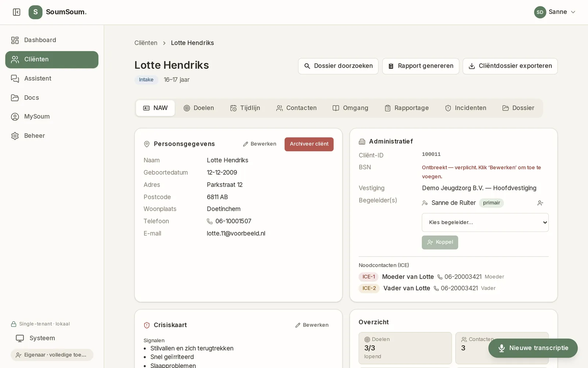The image size is (588, 368).
Task: Open the Doelen 3/3 overview card
Action: click(405, 348)
